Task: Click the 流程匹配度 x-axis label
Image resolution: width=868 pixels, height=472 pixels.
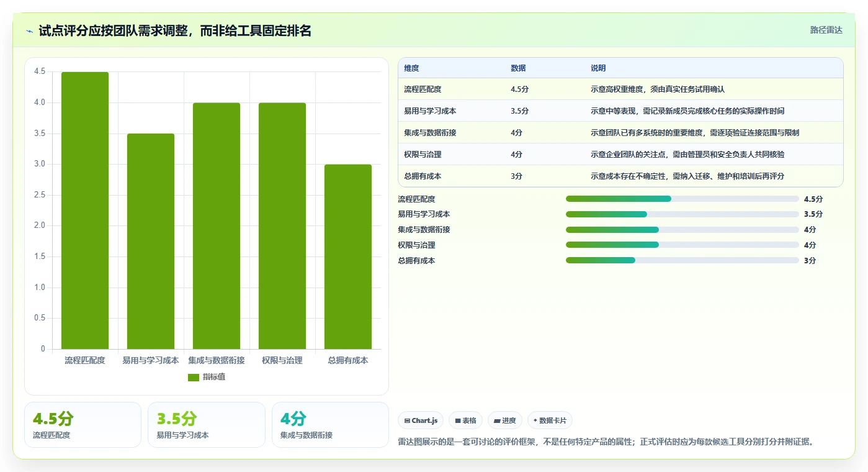Action: click(85, 360)
